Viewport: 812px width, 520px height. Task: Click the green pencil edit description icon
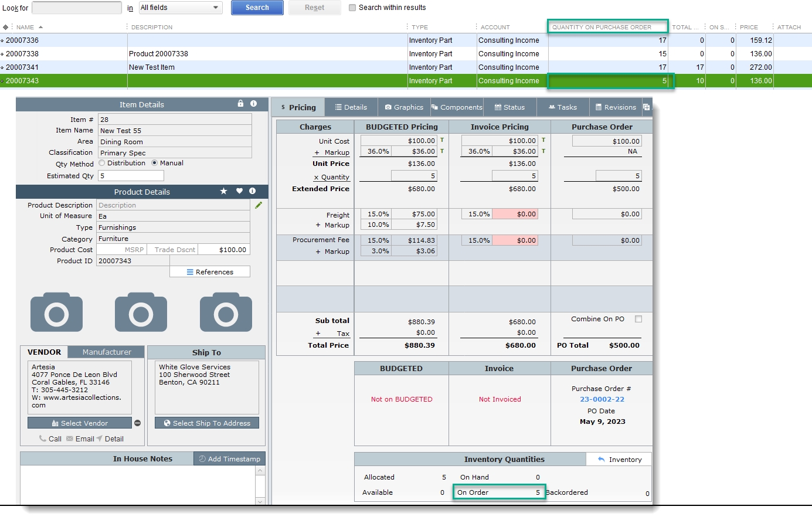pos(259,205)
